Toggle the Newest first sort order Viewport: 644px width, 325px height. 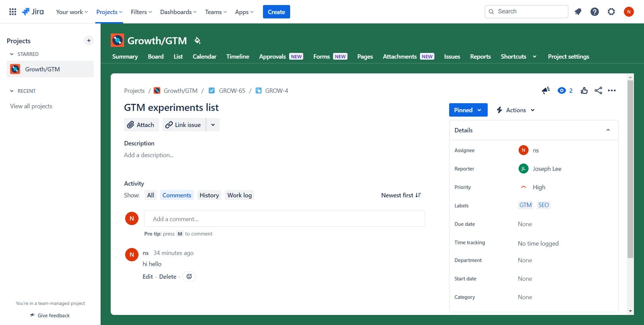point(401,195)
